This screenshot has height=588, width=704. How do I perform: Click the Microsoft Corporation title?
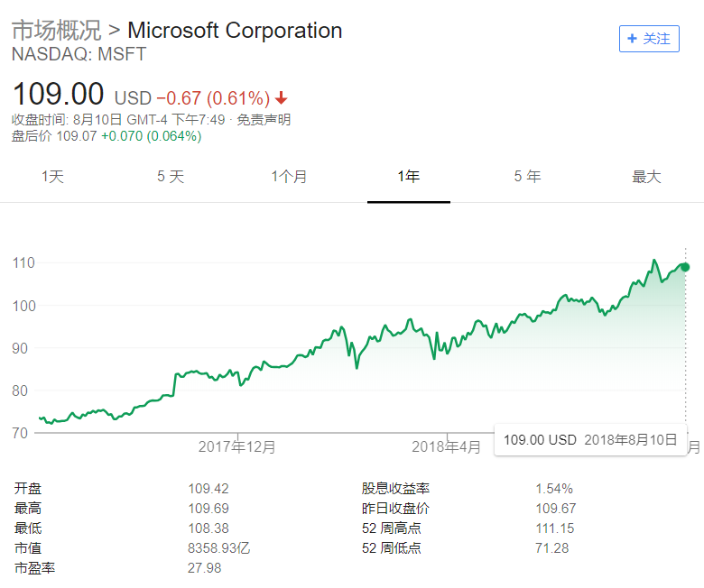[235, 31]
